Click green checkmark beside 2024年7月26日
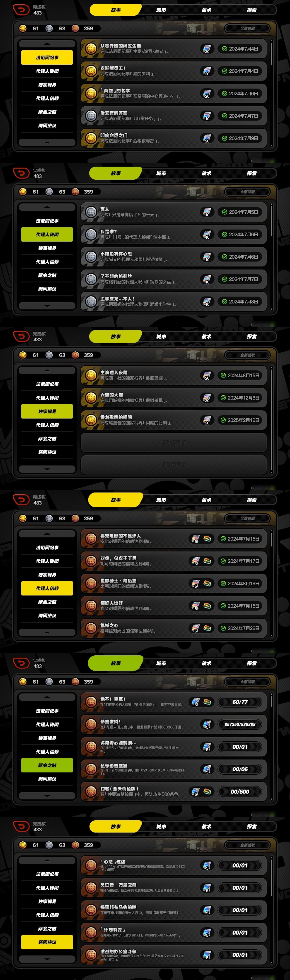This screenshot has width=290, height=980. tap(223, 628)
